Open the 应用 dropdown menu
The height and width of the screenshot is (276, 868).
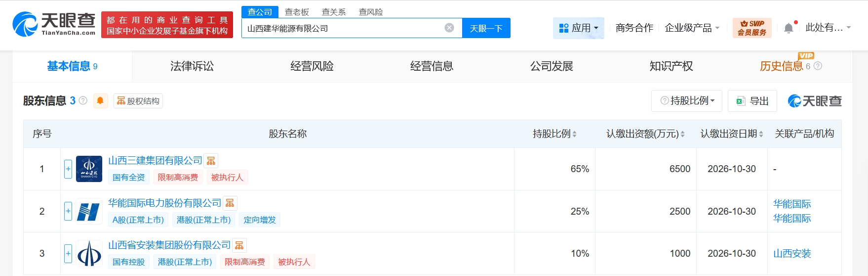click(x=579, y=28)
